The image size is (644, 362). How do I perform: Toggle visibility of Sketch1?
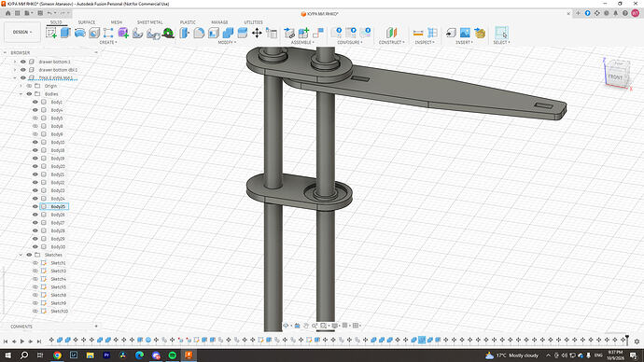[35, 263]
